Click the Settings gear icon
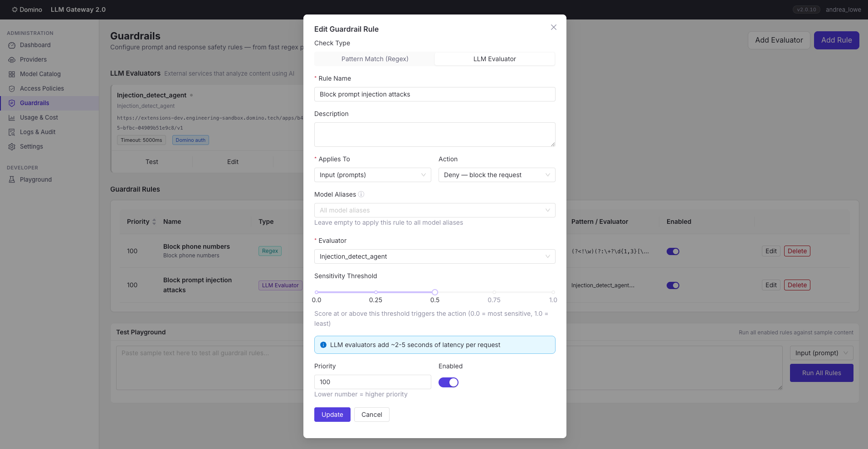Image resolution: width=868 pixels, height=449 pixels. point(12,147)
